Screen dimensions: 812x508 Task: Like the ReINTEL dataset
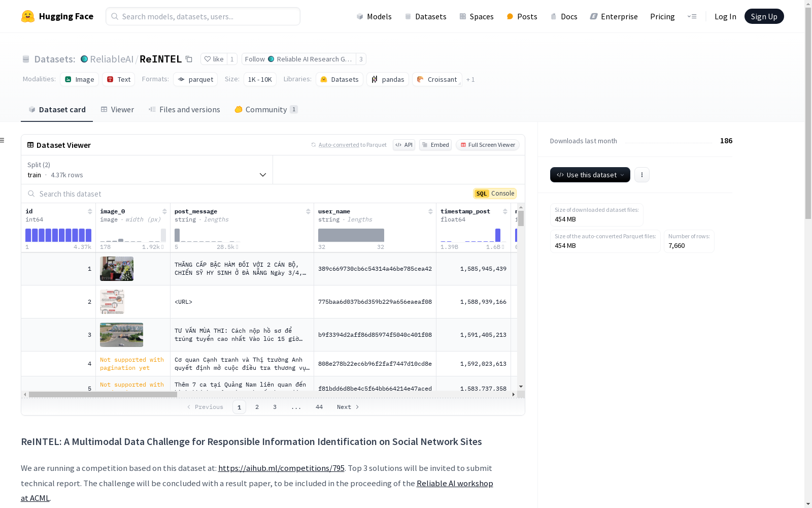[x=214, y=59]
